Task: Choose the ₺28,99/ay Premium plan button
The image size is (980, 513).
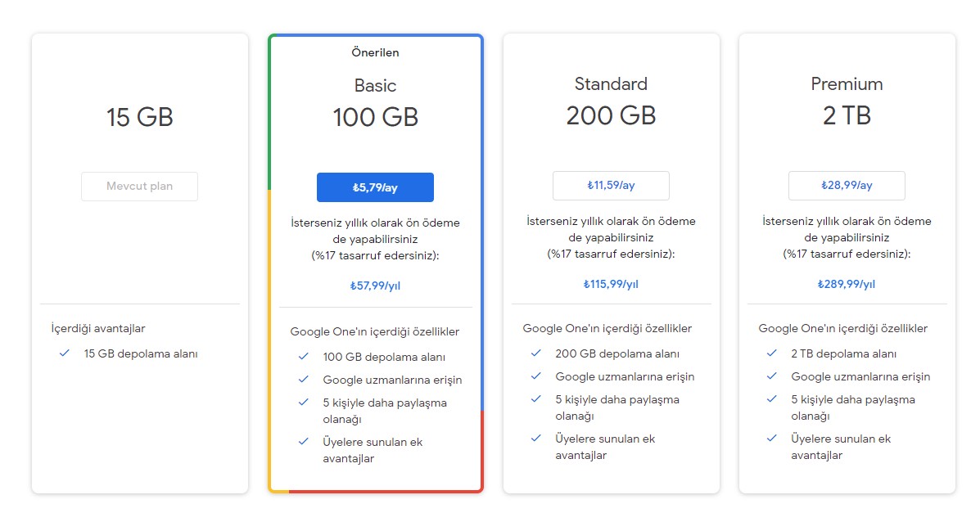Action: pos(847,186)
